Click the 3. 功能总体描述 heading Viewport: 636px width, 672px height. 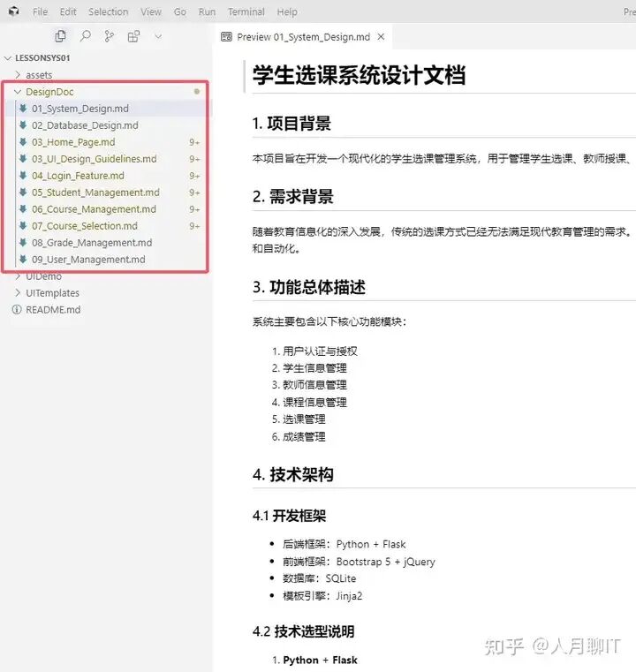(x=308, y=287)
